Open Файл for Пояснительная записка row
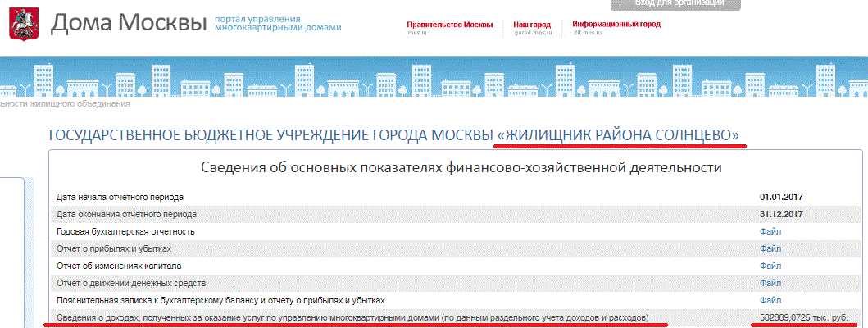Image resolution: width=868 pixels, height=328 pixels. pyautogui.click(x=770, y=300)
